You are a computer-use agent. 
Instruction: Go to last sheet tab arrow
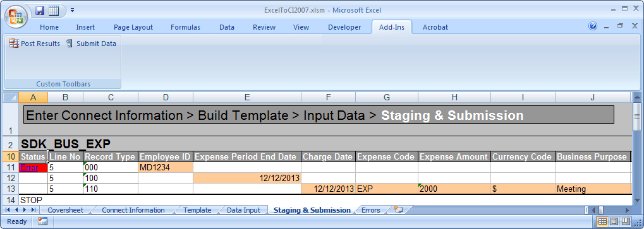[x=33, y=209]
